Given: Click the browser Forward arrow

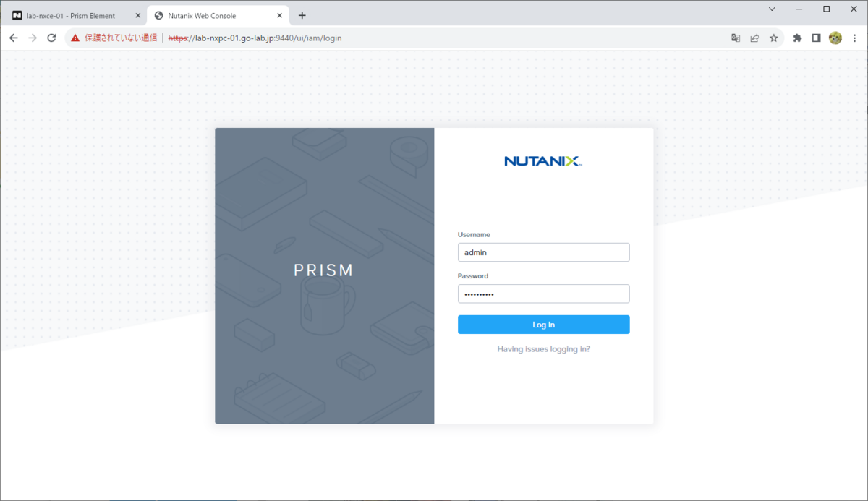Looking at the screenshot, I should (x=33, y=38).
